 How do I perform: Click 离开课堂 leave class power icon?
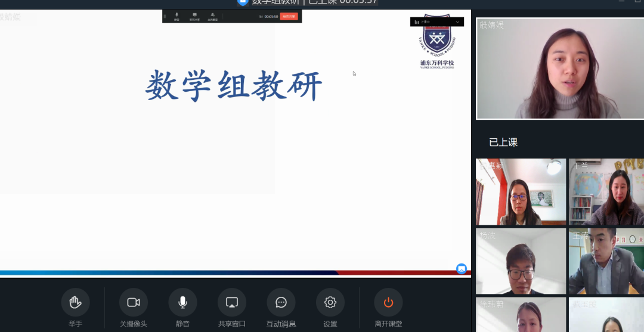388,303
